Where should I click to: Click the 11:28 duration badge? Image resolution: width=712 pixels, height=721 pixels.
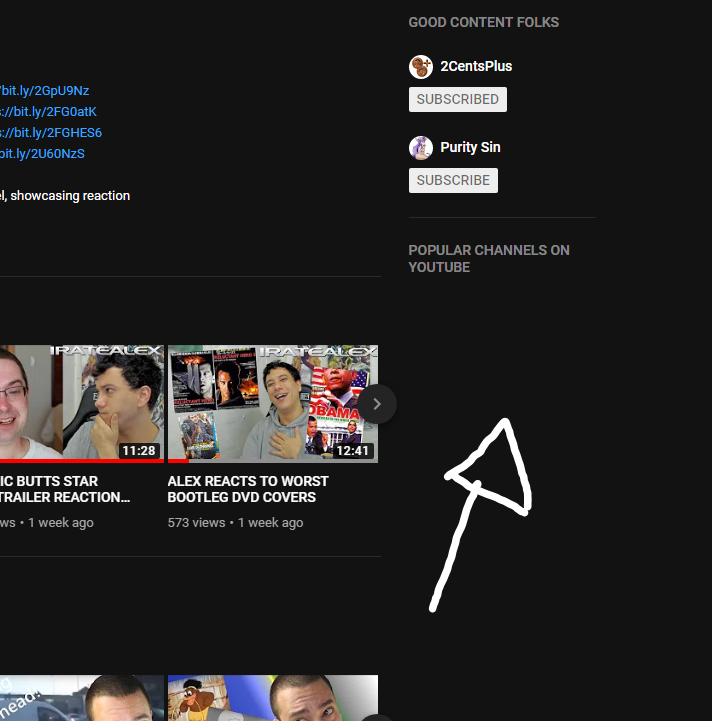pyautogui.click(x=139, y=451)
